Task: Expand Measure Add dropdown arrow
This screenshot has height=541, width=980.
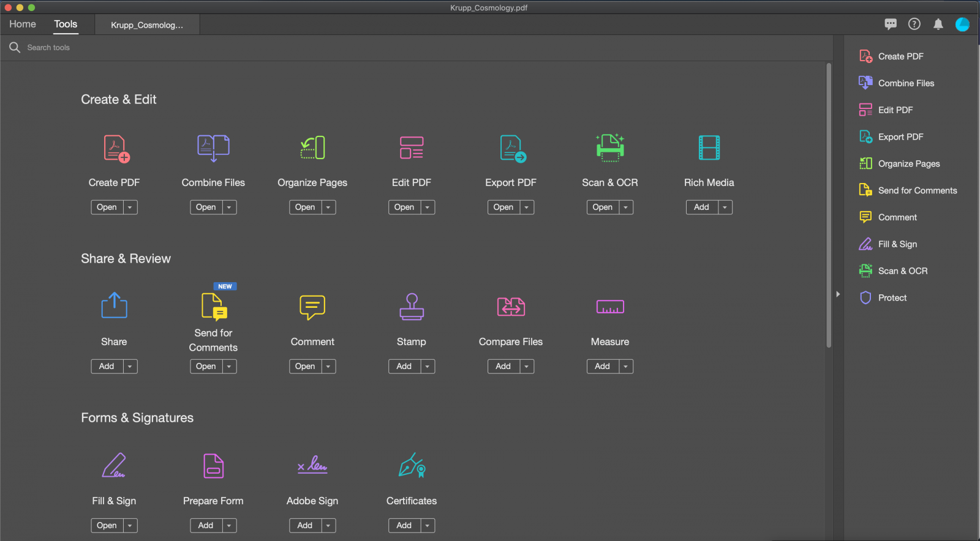Action: coord(626,367)
